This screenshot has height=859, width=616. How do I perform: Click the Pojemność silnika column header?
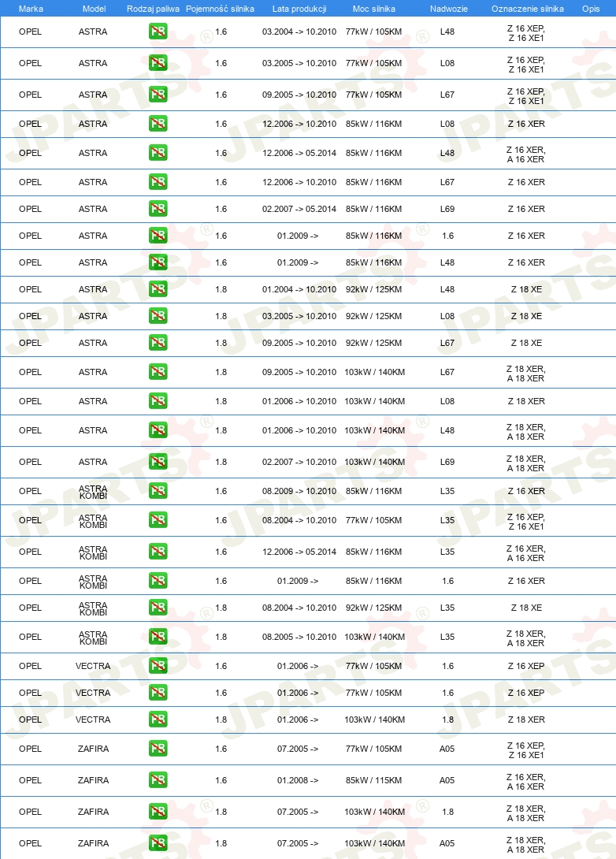(220, 9)
